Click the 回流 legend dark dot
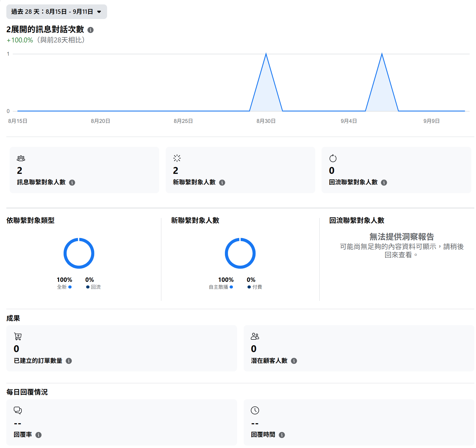 pyautogui.click(x=88, y=287)
